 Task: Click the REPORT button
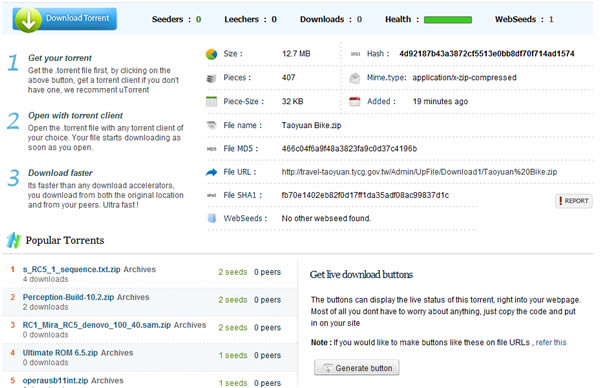click(x=574, y=201)
